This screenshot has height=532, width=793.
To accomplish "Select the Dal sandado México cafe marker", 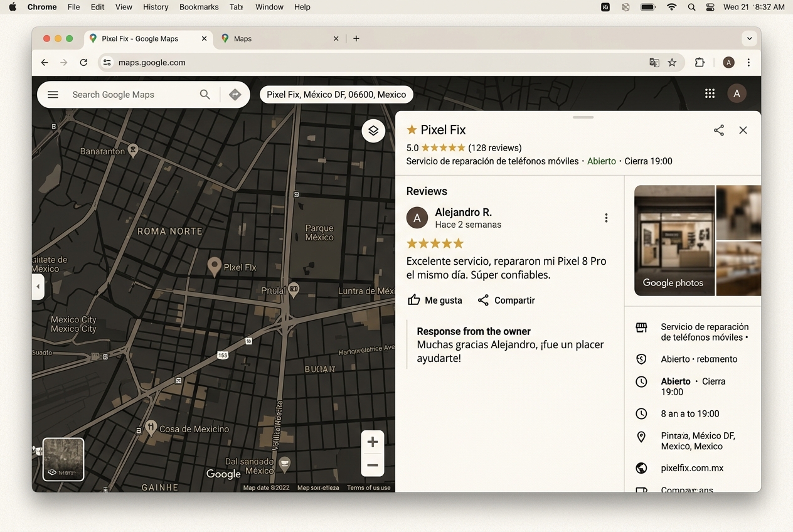I will [284, 464].
